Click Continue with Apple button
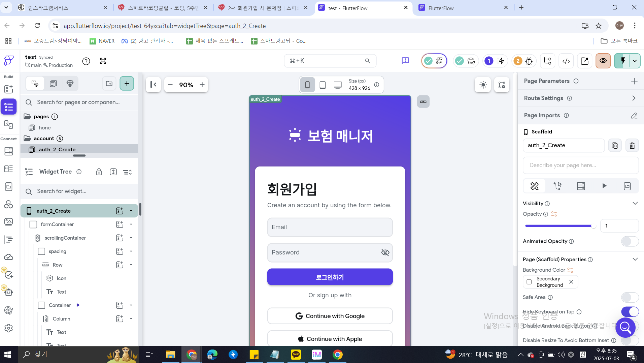The width and height of the screenshot is (644, 363). [330, 339]
